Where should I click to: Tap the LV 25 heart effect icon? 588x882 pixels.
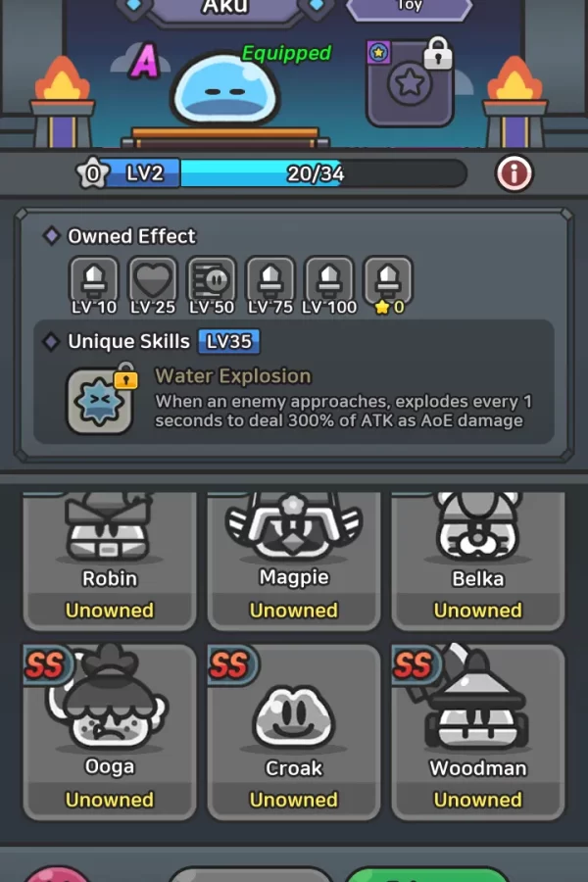[153, 279]
